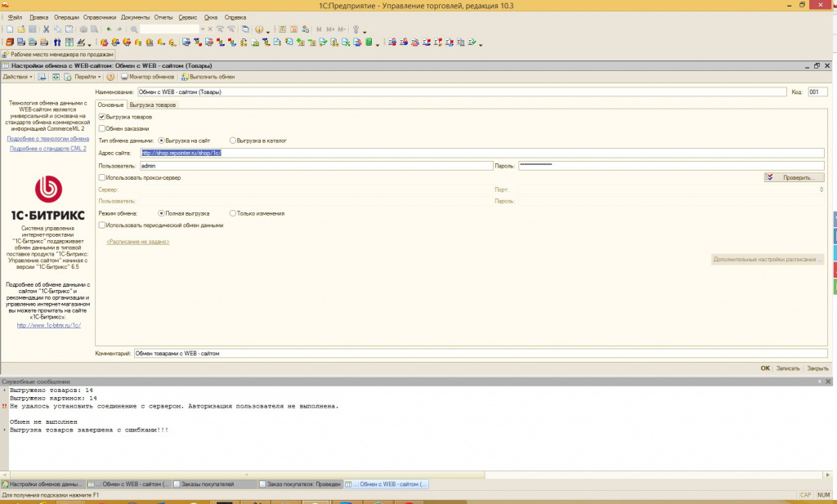Expand the 'Действия' dropdown menu

[17, 77]
